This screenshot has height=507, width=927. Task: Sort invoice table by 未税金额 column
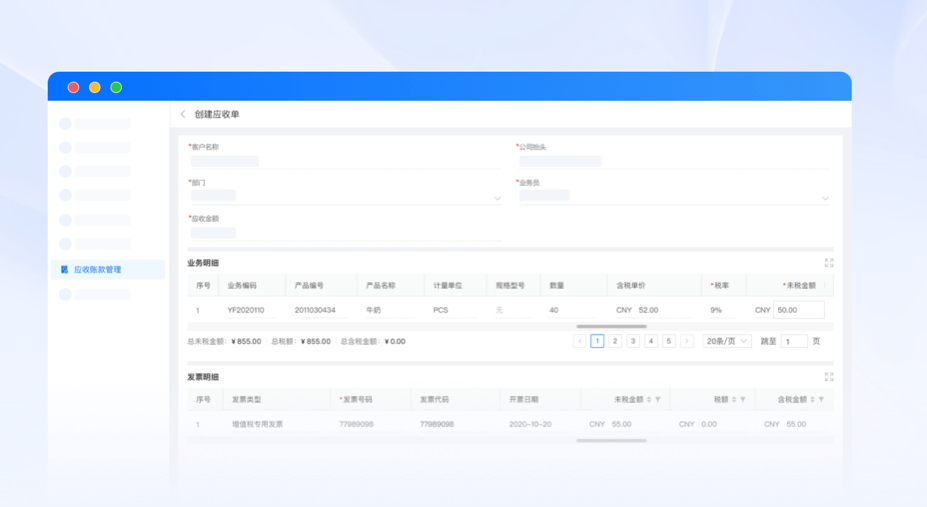pyautogui.click(x=649, y=400)
